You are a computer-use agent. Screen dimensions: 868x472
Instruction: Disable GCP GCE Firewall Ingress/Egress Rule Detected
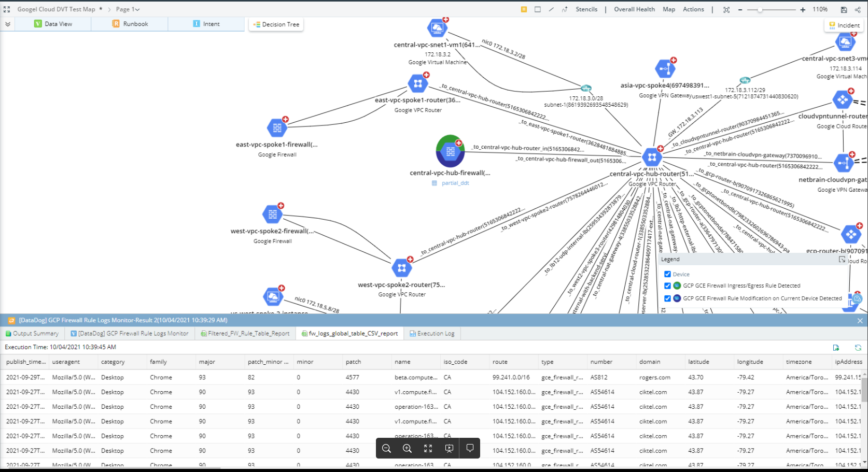click(668, 285)
